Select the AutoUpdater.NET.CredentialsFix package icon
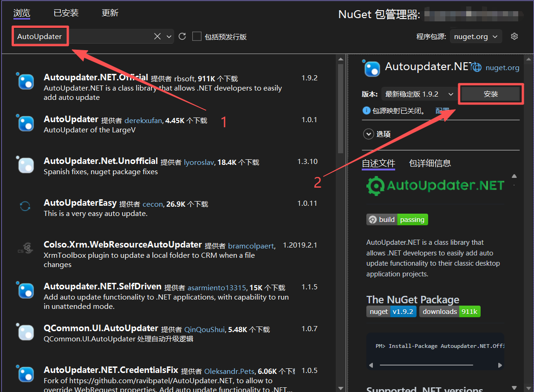The image size is (534, 392). tap(26, 374)
